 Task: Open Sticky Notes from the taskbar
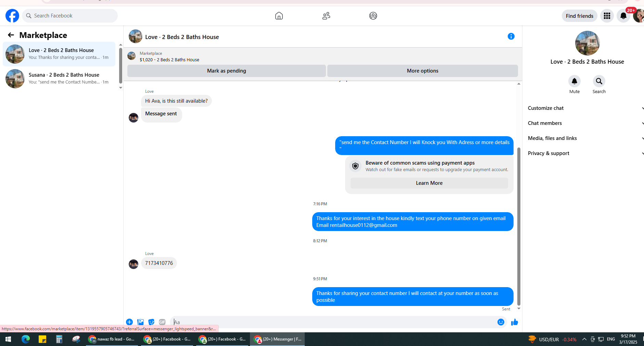(42, 339)
